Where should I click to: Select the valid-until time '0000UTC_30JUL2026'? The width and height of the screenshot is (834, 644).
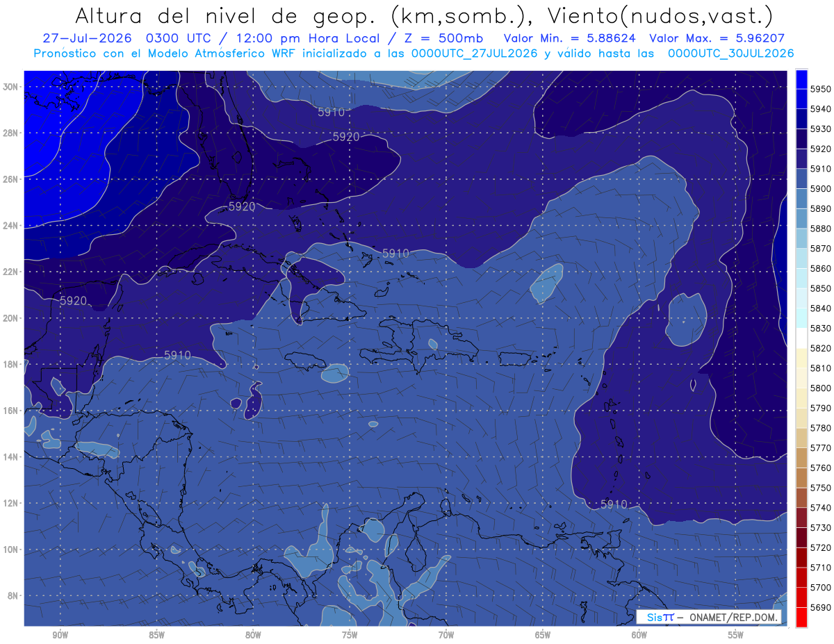pyautogui.click(x=730, y=53)
